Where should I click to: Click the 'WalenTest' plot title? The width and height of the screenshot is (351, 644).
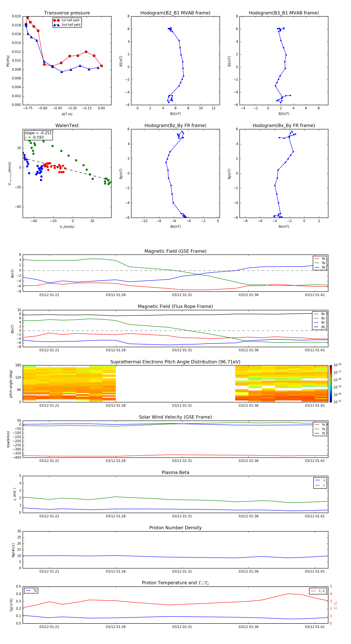[x=67, y=125]
